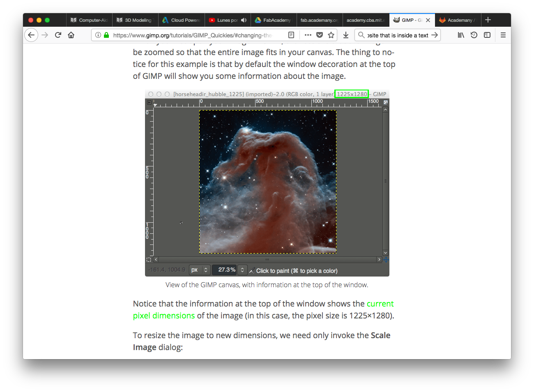Click the horizontal ruler in the GIMP window

click(x=268, y=103)
